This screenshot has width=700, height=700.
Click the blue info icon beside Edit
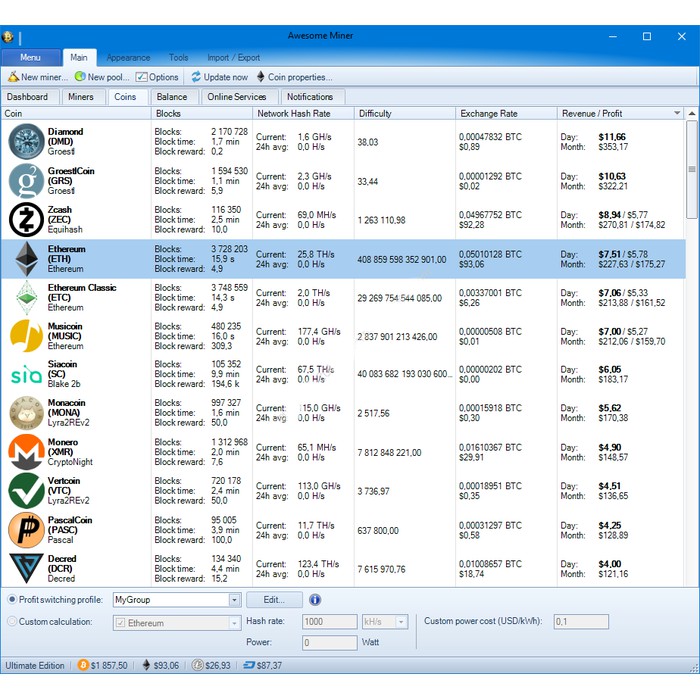tap(315, 600)
